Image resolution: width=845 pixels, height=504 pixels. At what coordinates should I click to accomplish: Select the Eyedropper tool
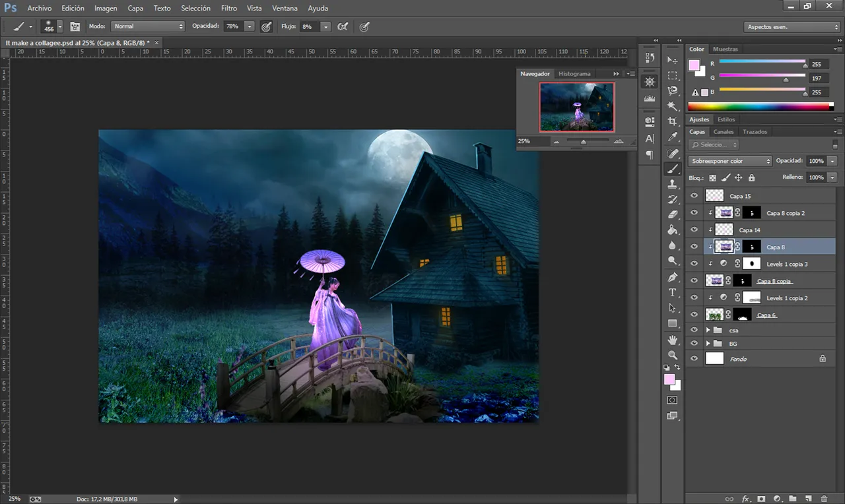[673, 137]
